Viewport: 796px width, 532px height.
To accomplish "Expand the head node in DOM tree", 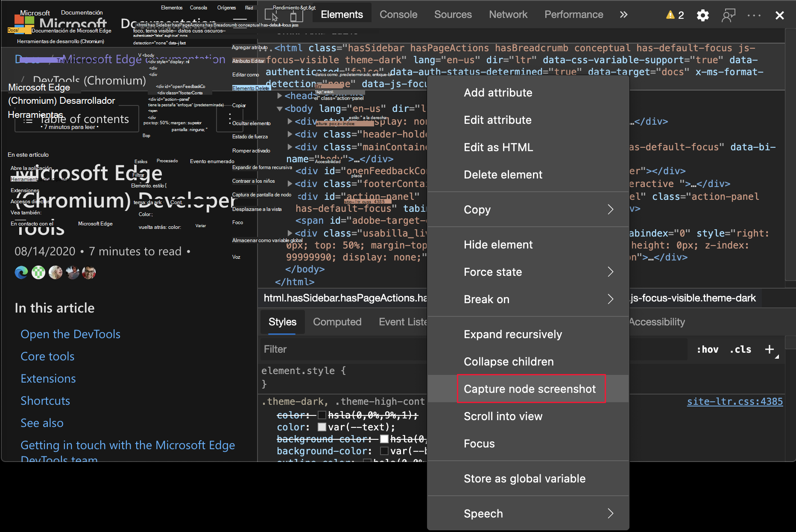I will (x=280, y=96).
